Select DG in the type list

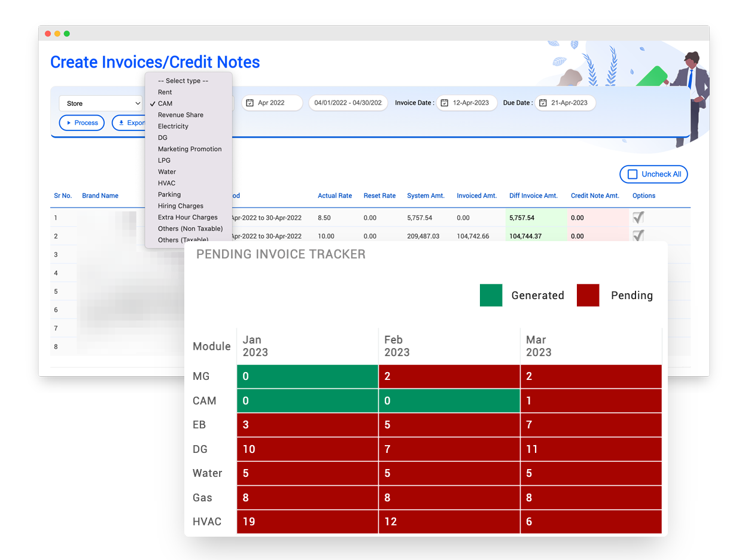[163, 138]
